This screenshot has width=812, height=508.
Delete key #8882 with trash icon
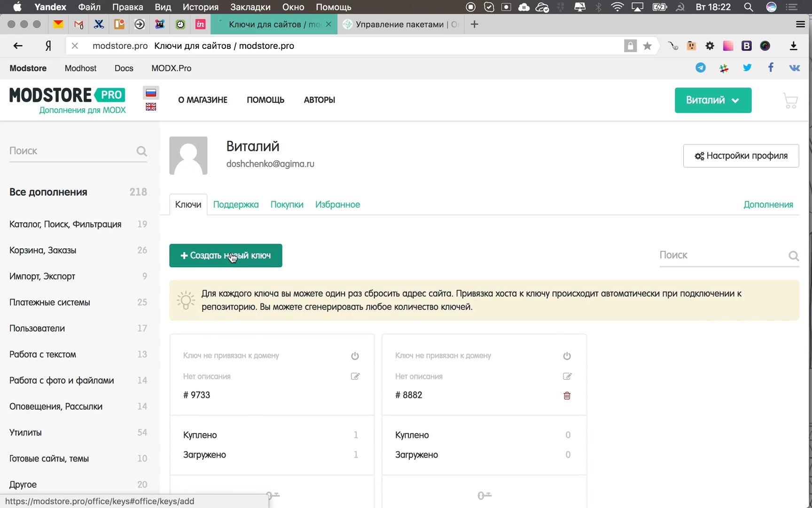[567, 396]
